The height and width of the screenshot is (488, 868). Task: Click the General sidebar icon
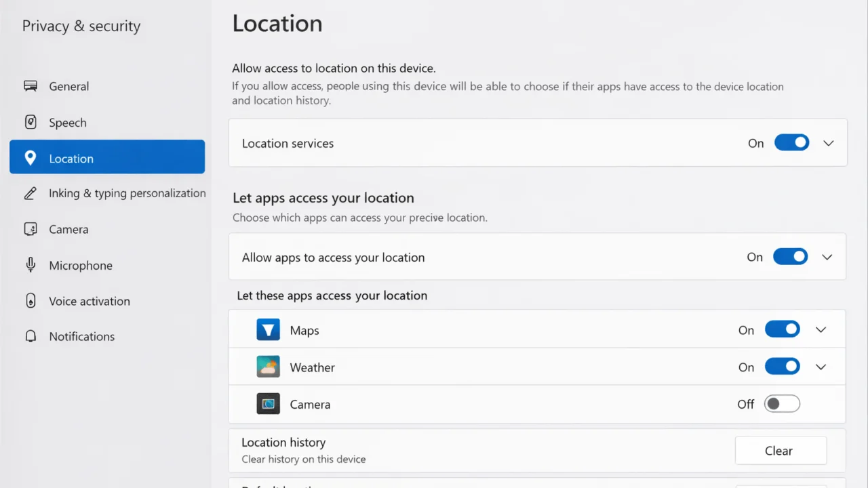click(x=31, y=86)
